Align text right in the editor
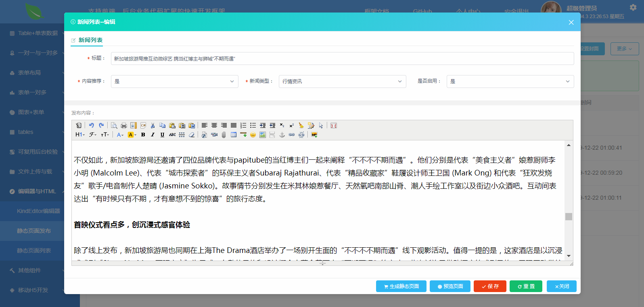Image resolution: width=644 pixels, height=307 pixels. coord(224,125)
